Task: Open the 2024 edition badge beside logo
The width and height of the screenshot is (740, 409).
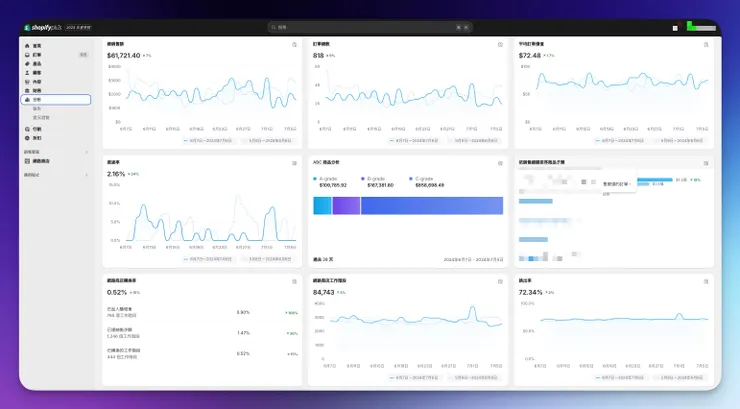Action: click(78, 27)
